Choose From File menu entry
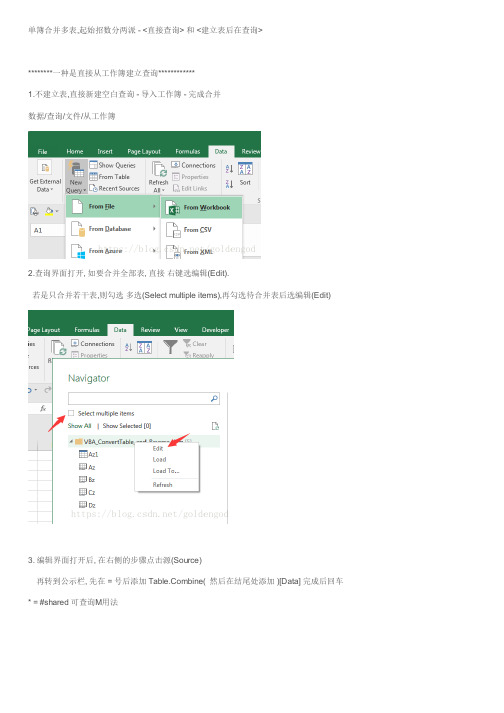 tap(112, 206)
